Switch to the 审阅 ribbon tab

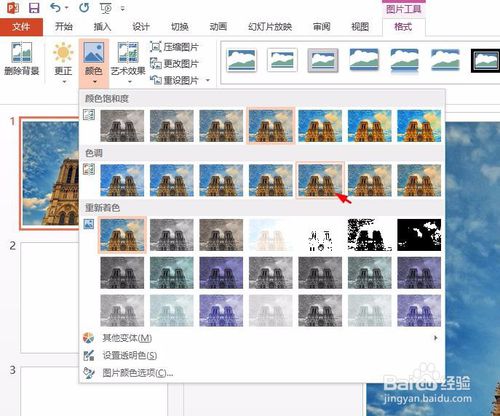tap(321, 27)
